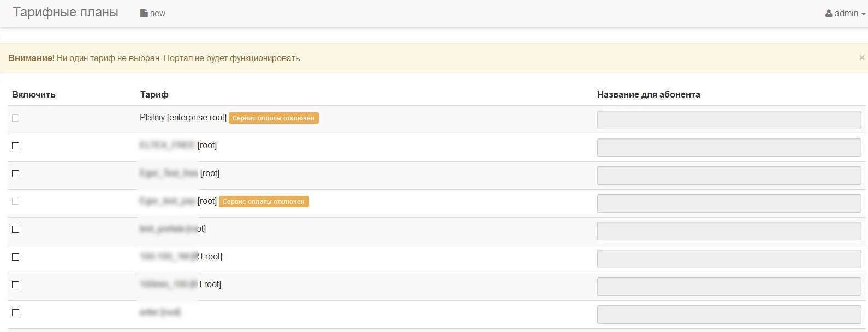The width and height of the screenshot is (868, 332).
Task: Click the "Включить" column header
Action: [34, 94]
